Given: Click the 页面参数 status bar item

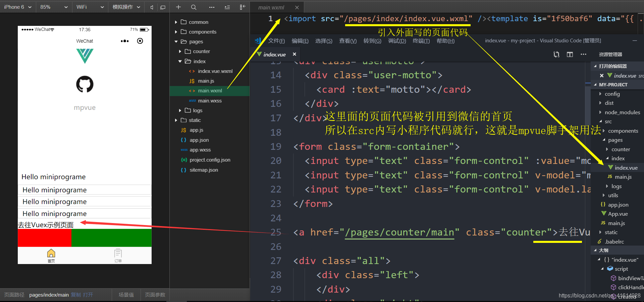Looking at the screenshot, I should (155, 295).
